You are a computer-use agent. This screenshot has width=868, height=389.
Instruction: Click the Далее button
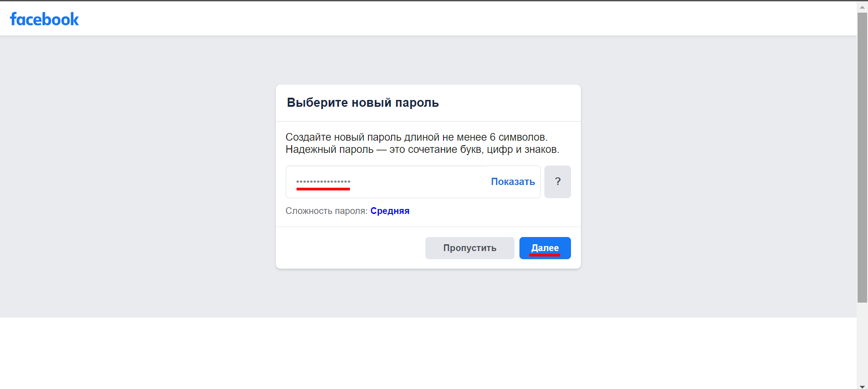(545, 248)
